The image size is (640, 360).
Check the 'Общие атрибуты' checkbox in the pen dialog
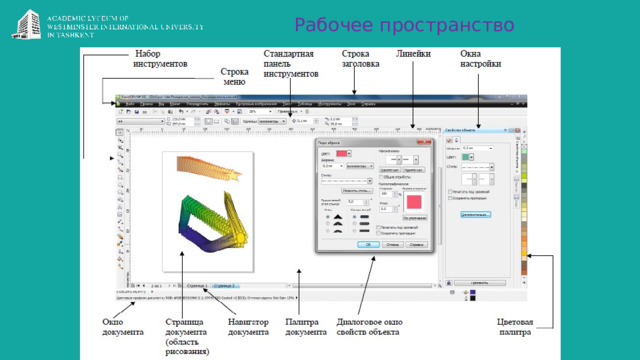click(x=381, y=177)
